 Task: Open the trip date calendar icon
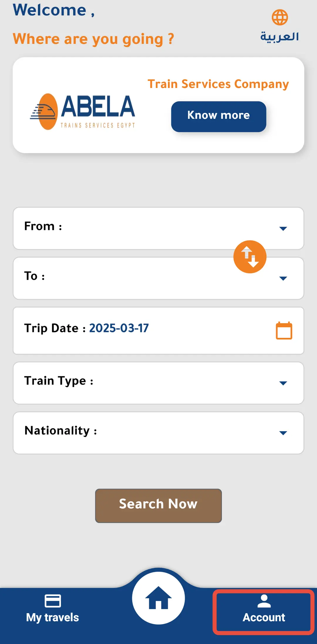pyautogui.click(x=284, y=331)
